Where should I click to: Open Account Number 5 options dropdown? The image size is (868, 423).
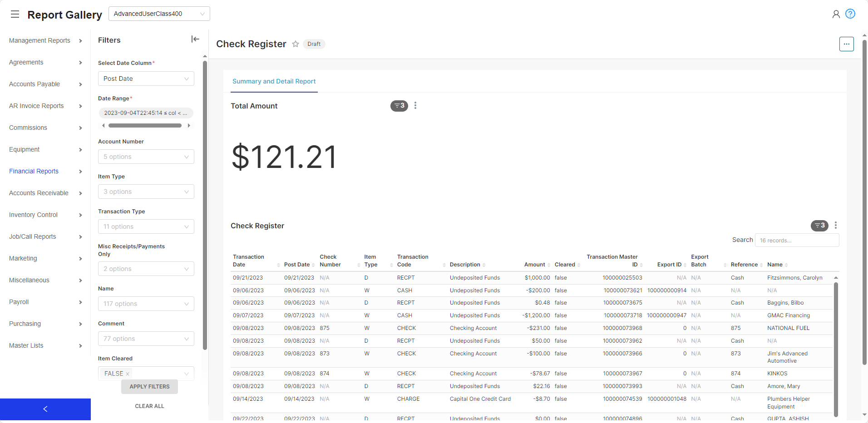pos(146,157)
